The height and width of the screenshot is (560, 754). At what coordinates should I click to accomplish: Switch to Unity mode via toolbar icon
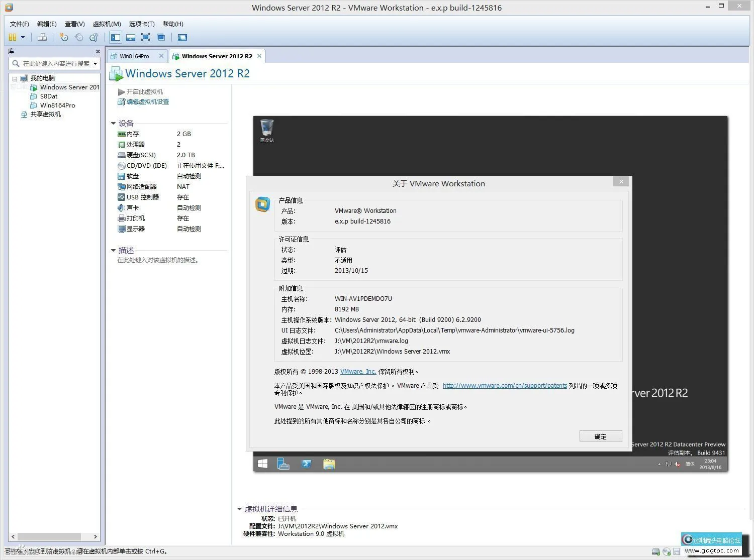coord(161,37)
